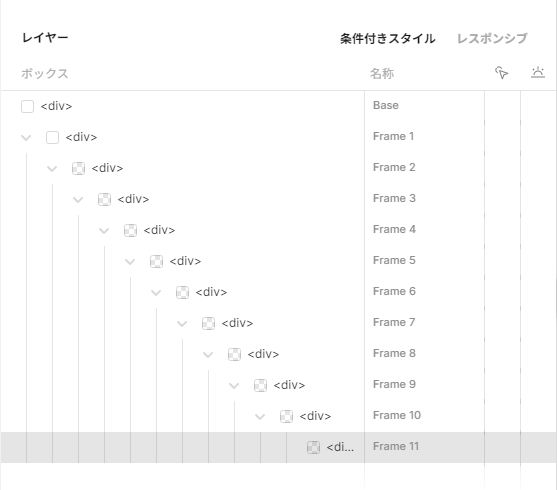The width and height of the screenshot is (557, 490).
Task: Click checkered box icon for Frame 10
Action: coord(286,416)
